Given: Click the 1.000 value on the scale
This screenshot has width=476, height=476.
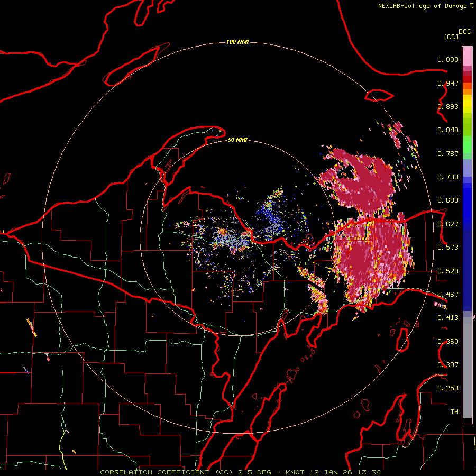Looking at the screenshot, I should tap(448, 59).
